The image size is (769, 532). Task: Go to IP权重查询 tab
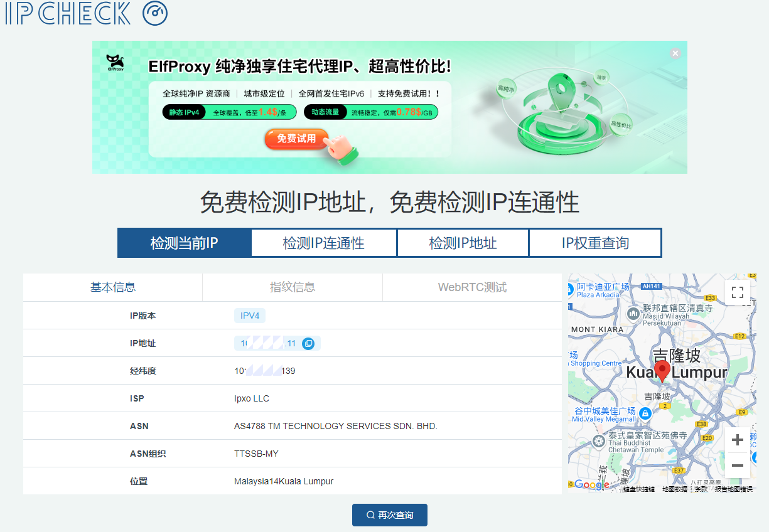595,243
